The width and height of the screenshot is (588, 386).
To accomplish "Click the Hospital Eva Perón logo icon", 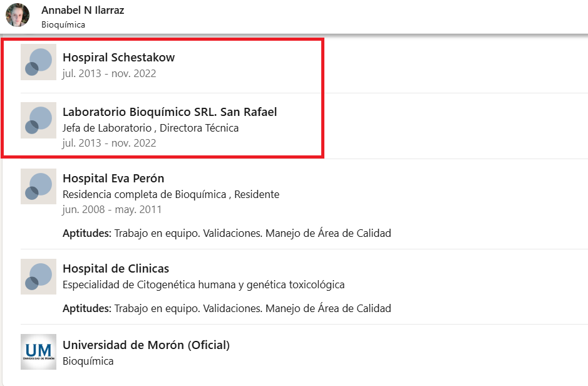I will tap(38, 186).
